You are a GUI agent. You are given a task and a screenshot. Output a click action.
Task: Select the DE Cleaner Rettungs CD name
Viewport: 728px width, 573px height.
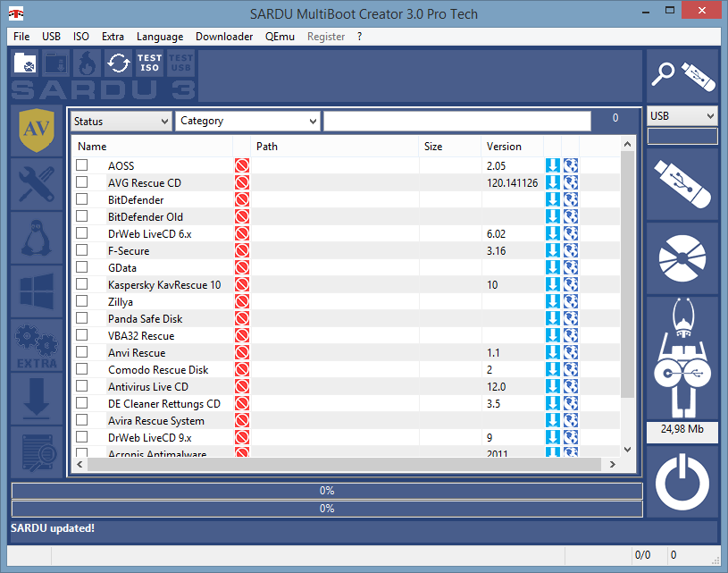[x=163, y=404]
